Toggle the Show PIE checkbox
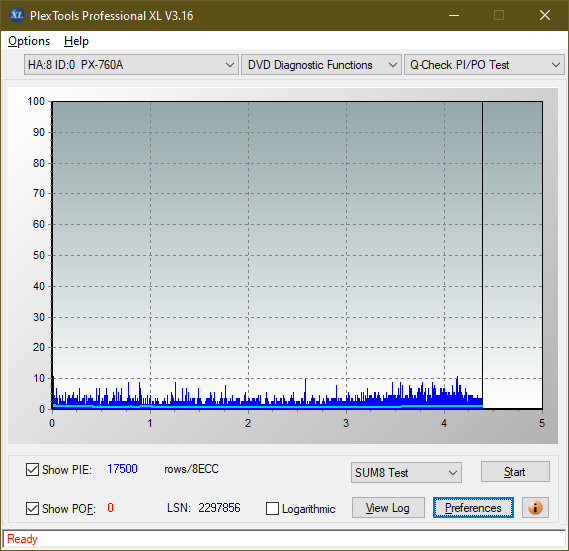The height and width of the screenshot is (551, 569). point(33,469)
